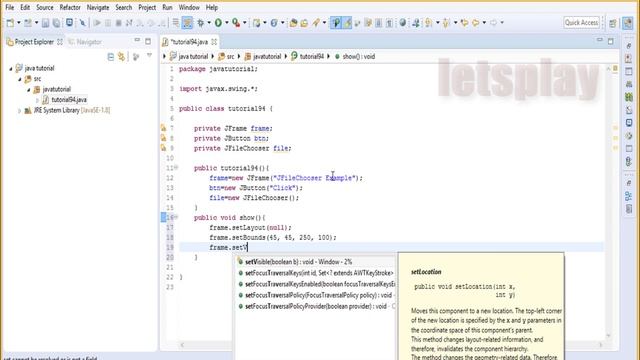
Task: Minimize the Project Explorer view
Action: [x=137, y=40]
